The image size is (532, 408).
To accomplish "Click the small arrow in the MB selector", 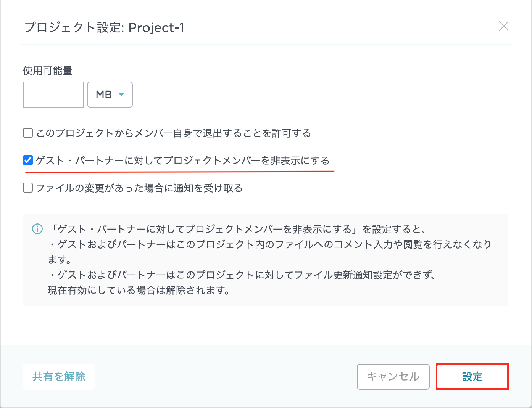I will [121, 95].
